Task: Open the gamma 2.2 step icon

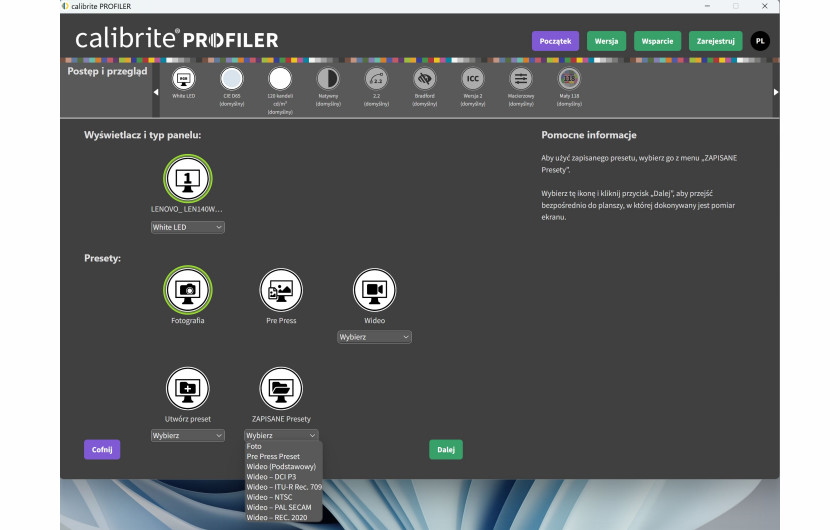Action: 376,79
